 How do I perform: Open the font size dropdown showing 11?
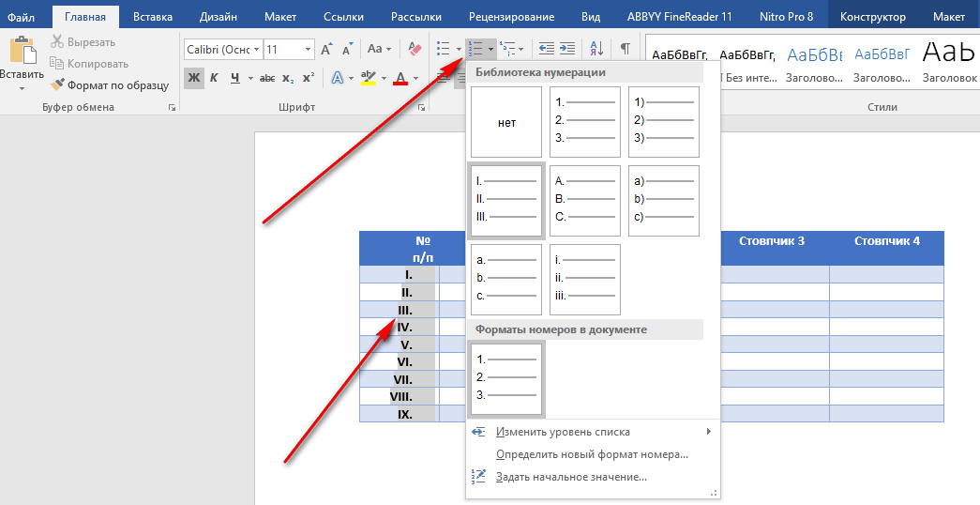(309, 49)
